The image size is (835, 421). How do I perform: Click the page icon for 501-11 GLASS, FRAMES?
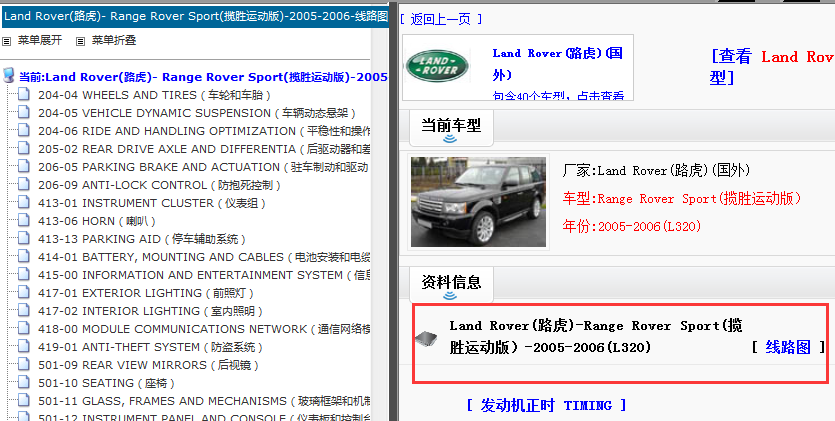click(23, 400)
